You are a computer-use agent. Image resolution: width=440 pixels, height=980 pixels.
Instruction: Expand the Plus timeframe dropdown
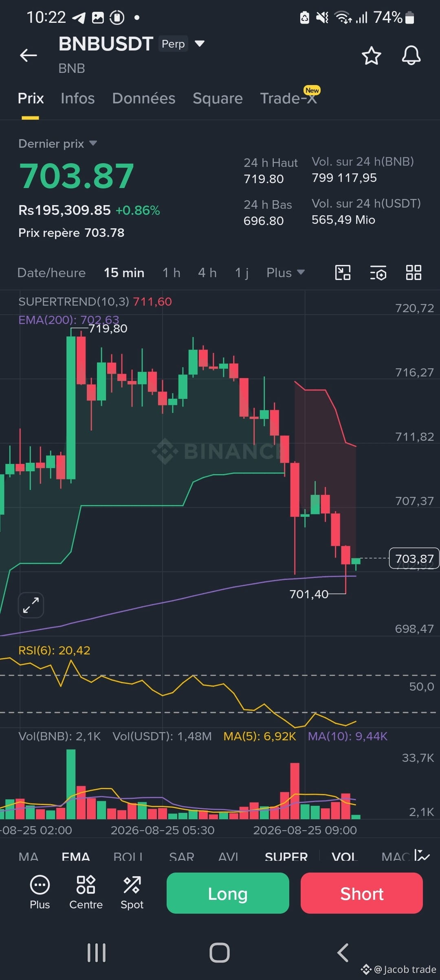[285, 273]
